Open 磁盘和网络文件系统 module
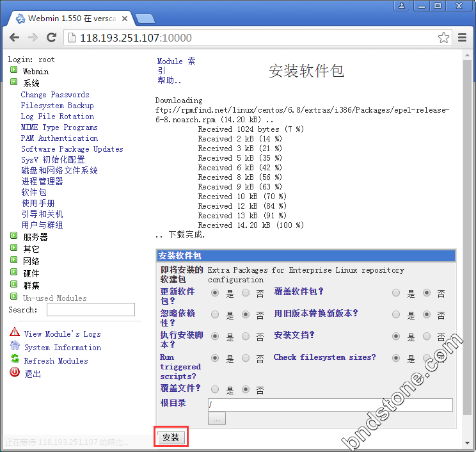The image size is (476, 452). point(59,171)
